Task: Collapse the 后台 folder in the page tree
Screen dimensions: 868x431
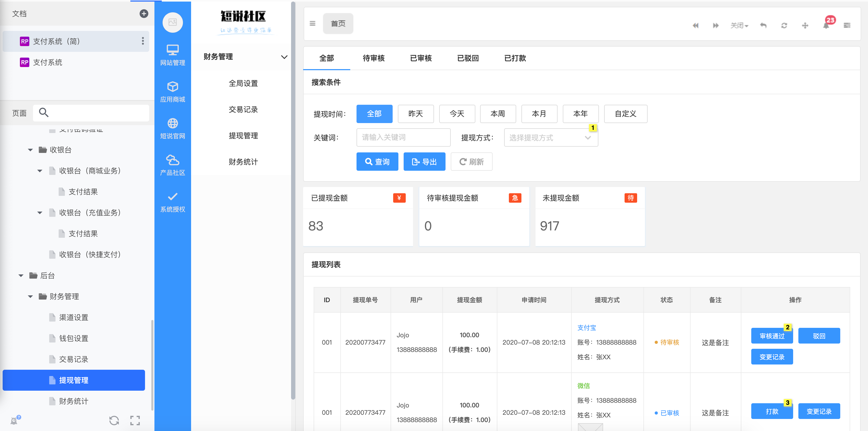Action: pos(21,276)
